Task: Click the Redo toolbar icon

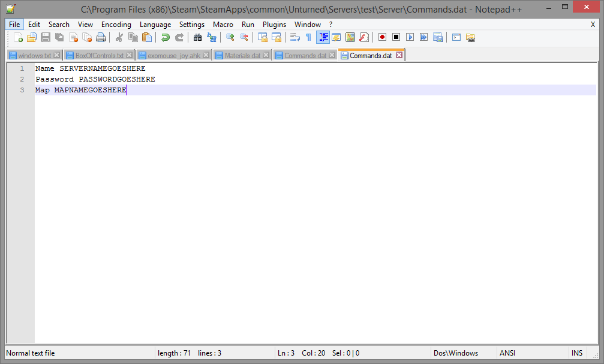Action: click(179, 37)
